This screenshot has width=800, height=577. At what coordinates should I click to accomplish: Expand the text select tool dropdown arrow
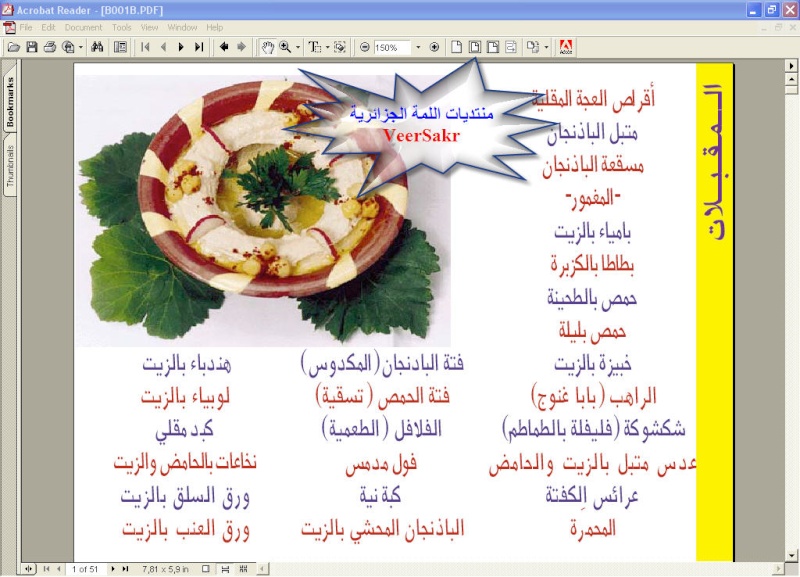[x=326, y=47]
